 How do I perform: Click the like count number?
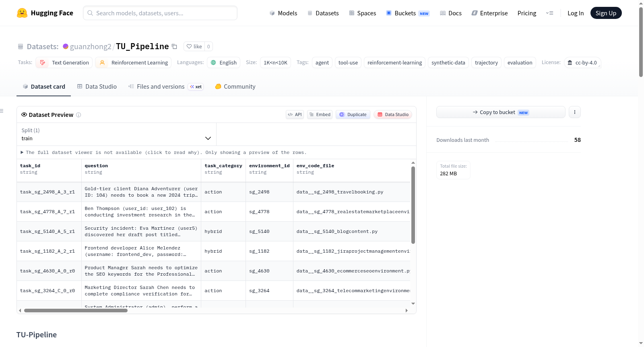point(208,46)
